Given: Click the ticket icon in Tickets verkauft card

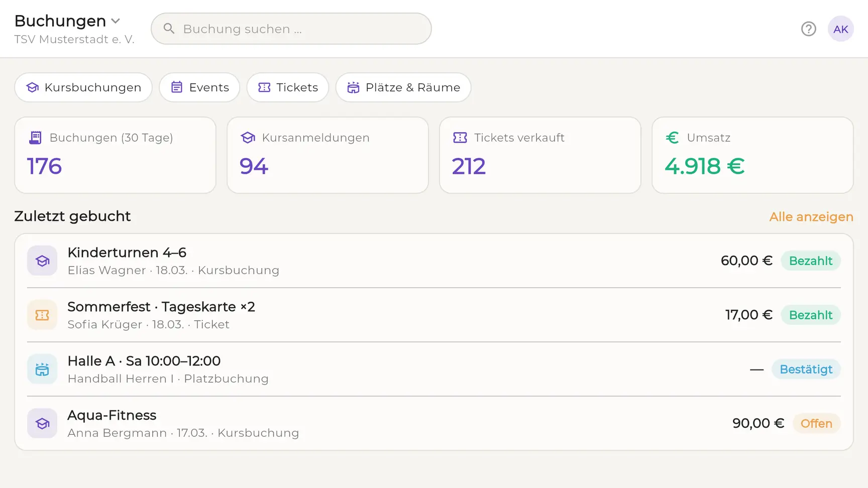Looking at the screenshot, I should point(460,138).
